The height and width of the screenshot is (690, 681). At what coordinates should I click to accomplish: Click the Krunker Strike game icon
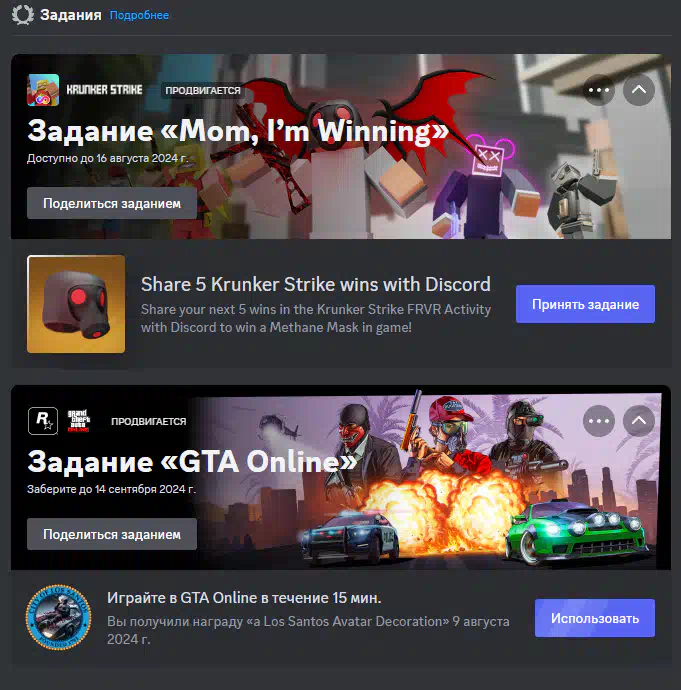point(43,90)
